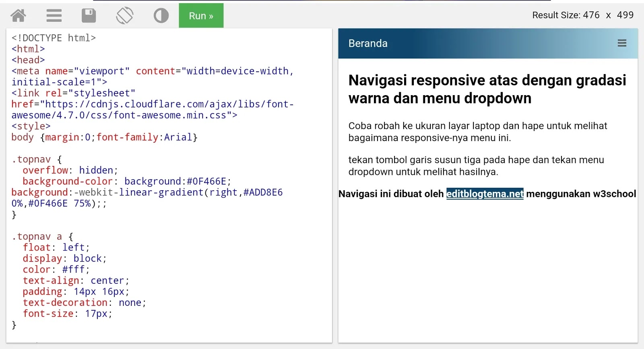The width and height of the screenshot is (644, 349).
Task: Click the 'background-color: background:#0F466E;' line
Action: [x=127, y=181]
